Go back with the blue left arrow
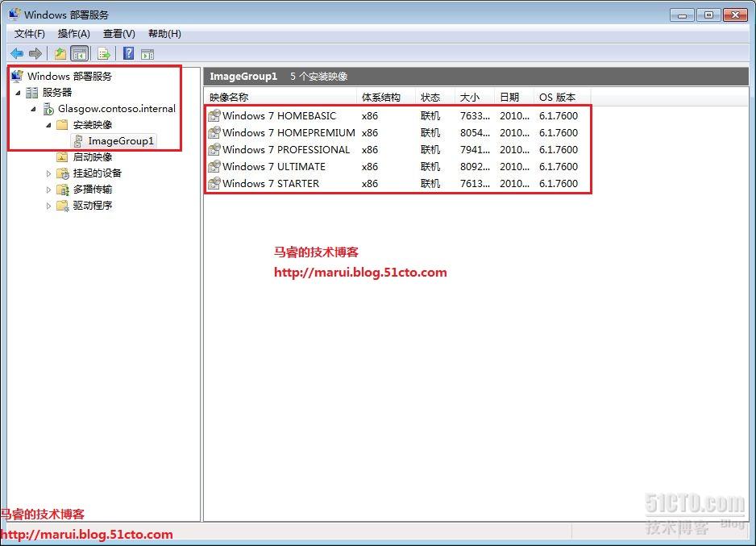This screenshot has width=756, height=546. (17, 53)
